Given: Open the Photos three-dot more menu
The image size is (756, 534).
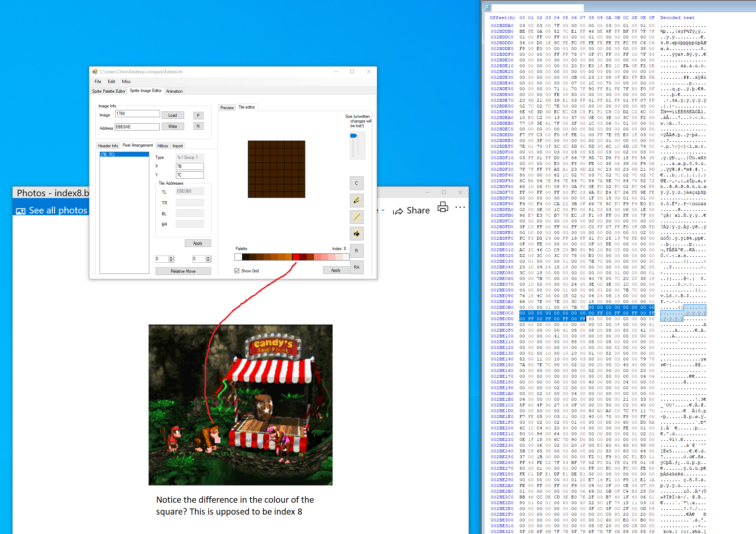Looking at the screenshot, I should pos(460,207).
